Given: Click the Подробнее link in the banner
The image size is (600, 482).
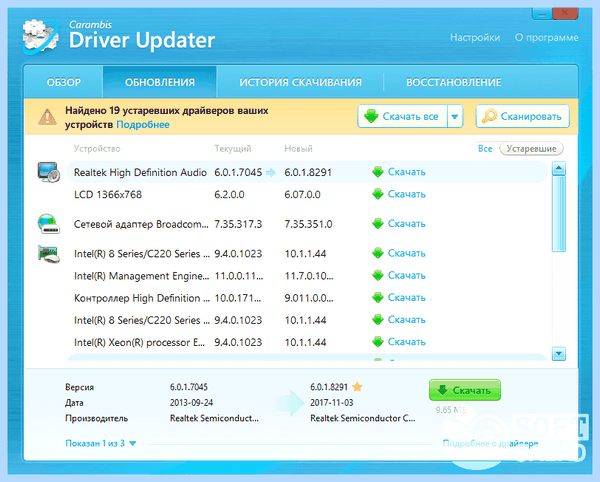Looking at the screenshot, I should tap(143, 125).
